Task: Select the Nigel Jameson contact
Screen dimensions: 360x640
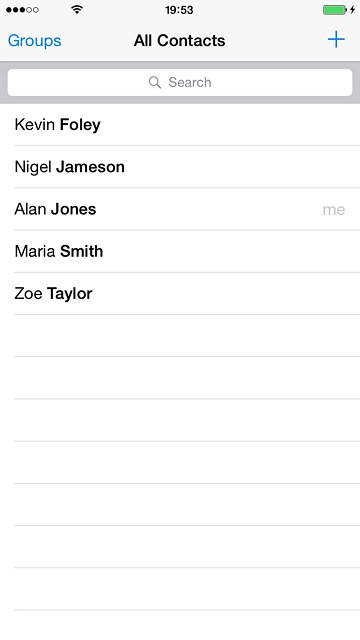Action: (180, 167)
